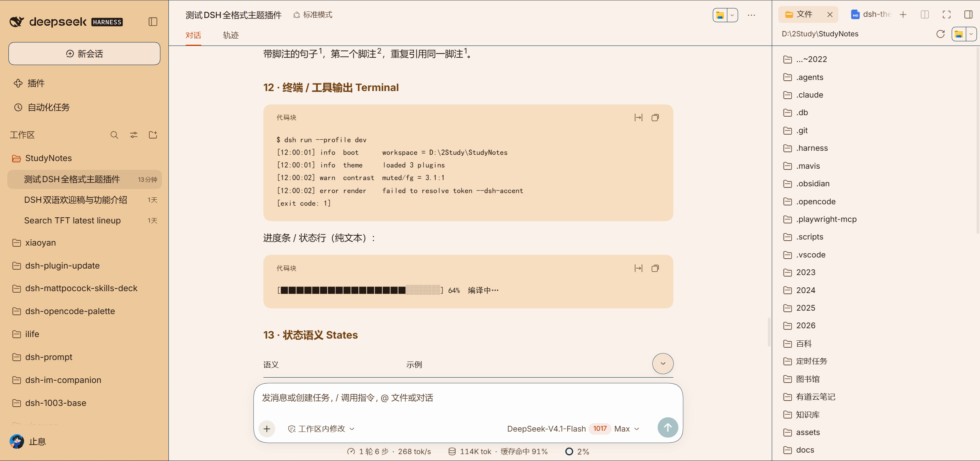Start a 新会话 new conversation
Viewport: 980px width, 461px height.
[x=84, y=54]
